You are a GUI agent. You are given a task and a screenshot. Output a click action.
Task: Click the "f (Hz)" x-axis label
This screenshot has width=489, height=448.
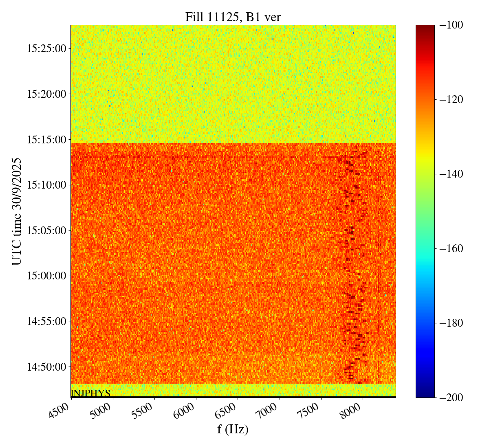click(233, 429)
